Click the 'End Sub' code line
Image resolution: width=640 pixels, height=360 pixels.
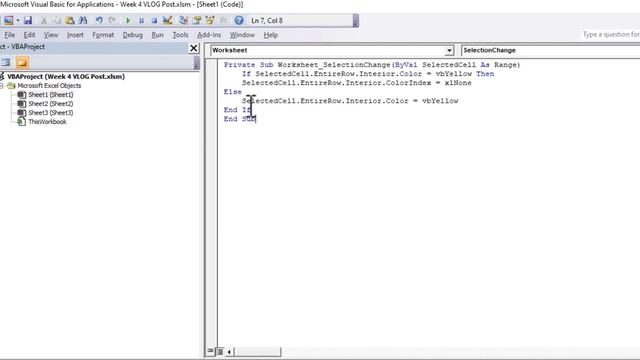(240, 119)
